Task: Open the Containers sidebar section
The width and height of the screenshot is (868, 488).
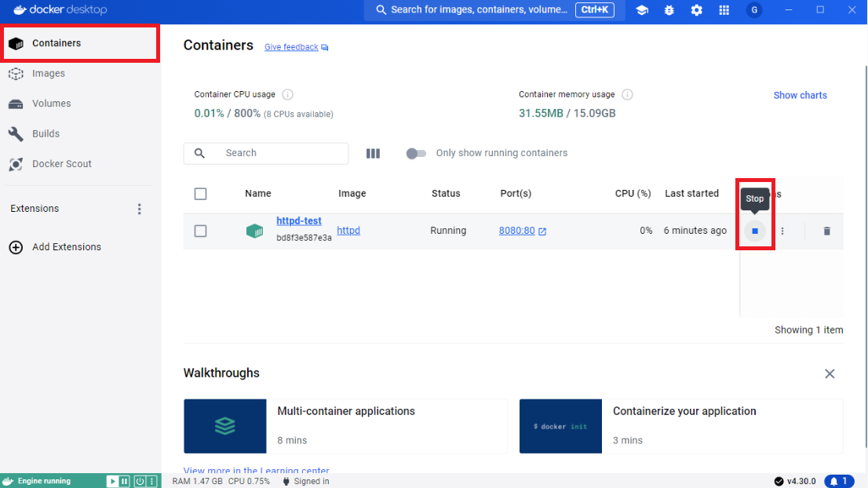Action: coord(81,43)
